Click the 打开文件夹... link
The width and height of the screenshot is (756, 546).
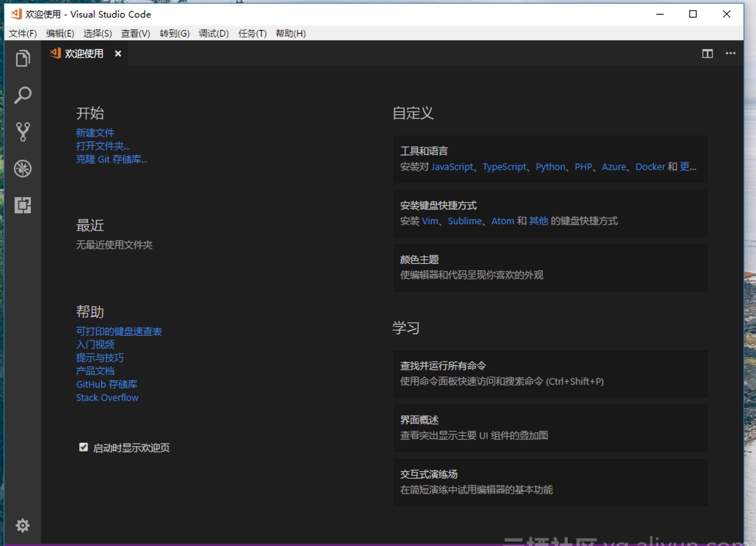tap(103, 146)
